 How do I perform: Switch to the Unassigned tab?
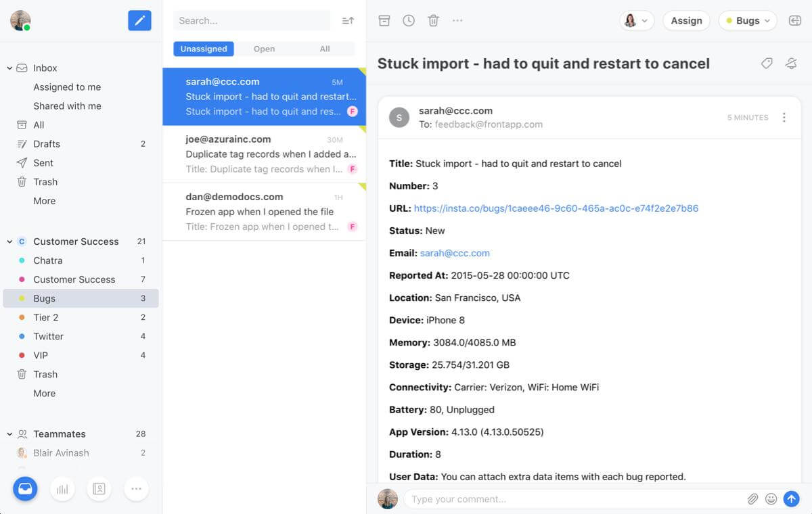tap(204, 49)
